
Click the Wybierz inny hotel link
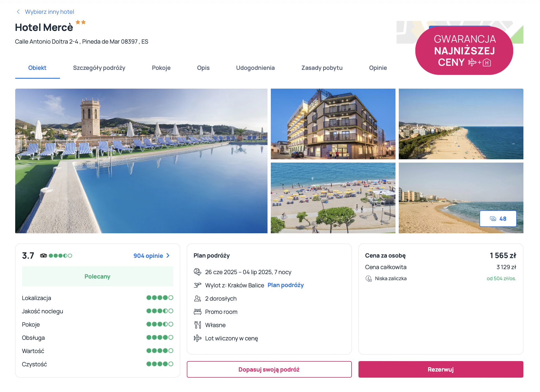[x=49, y=12]
